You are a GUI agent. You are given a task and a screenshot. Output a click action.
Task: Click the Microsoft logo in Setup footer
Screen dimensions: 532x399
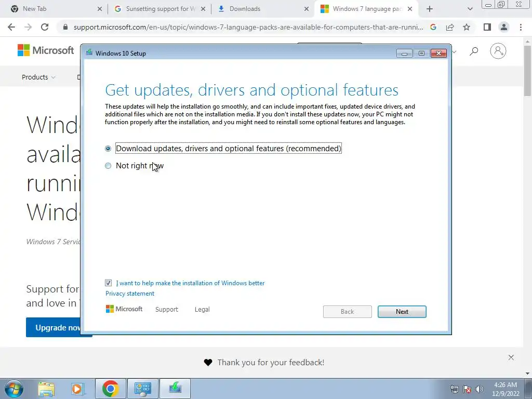(124, 309)
